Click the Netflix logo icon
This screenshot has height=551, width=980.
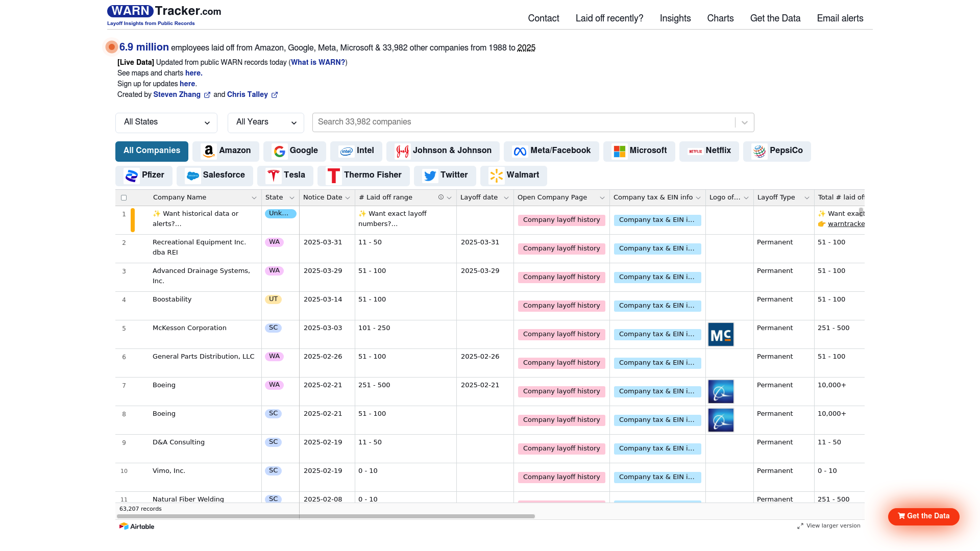pos(695,151)
